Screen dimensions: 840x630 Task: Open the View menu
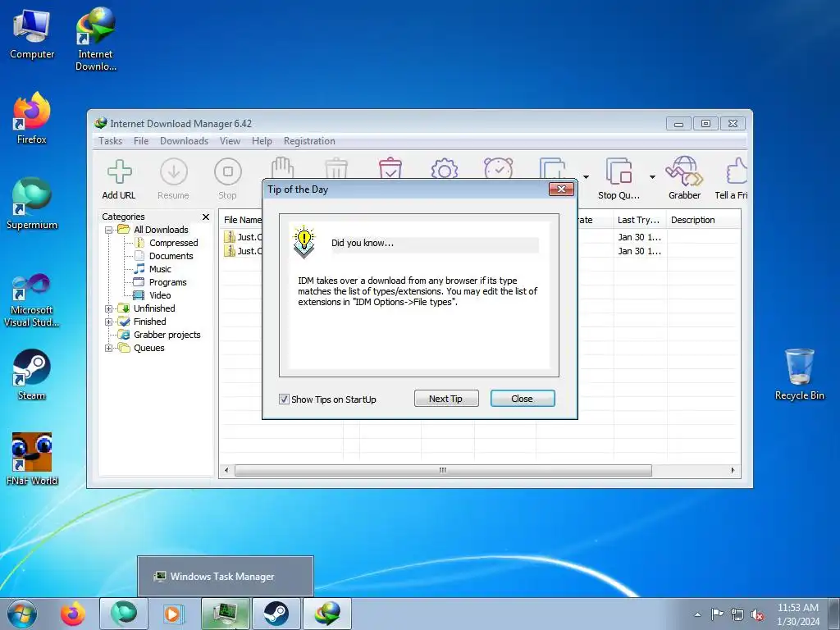230,141
